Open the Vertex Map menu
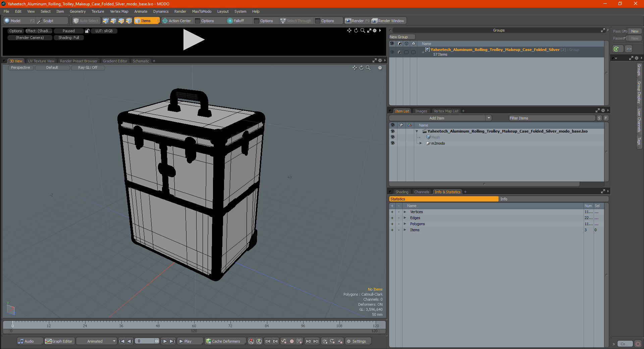Image resolution: width=644 pixels, height=349 pixels. click(119, 11)
